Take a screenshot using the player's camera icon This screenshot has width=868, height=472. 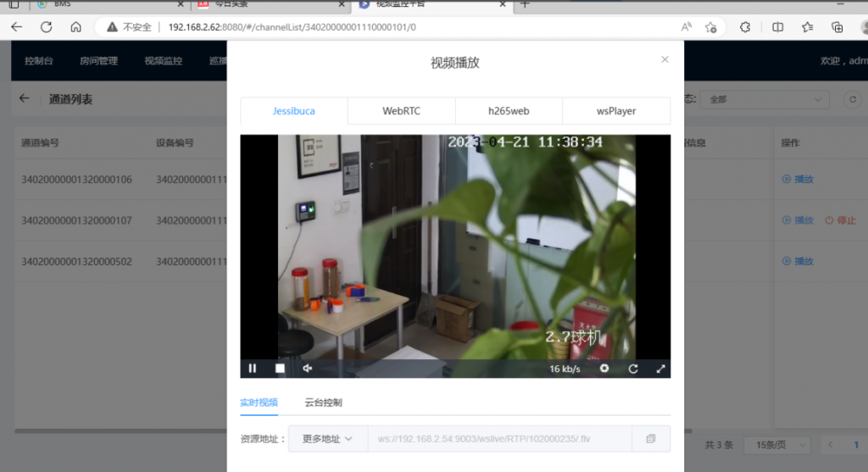pos(604,369)
